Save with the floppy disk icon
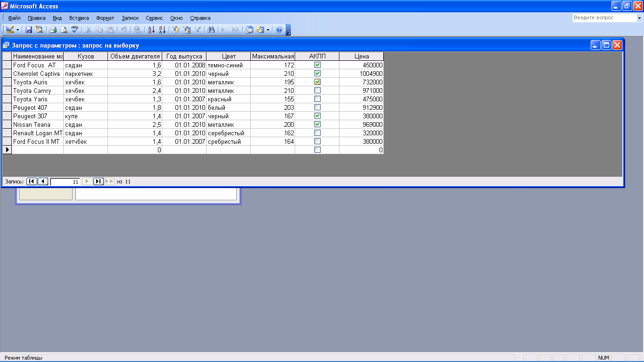Viewport: 644px width, 362px height. (29, 30)
